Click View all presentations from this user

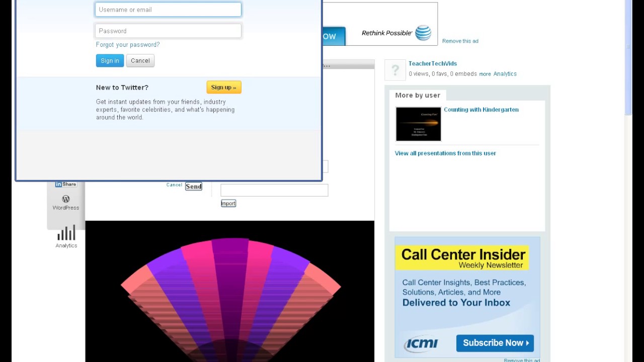click(445, 153)
